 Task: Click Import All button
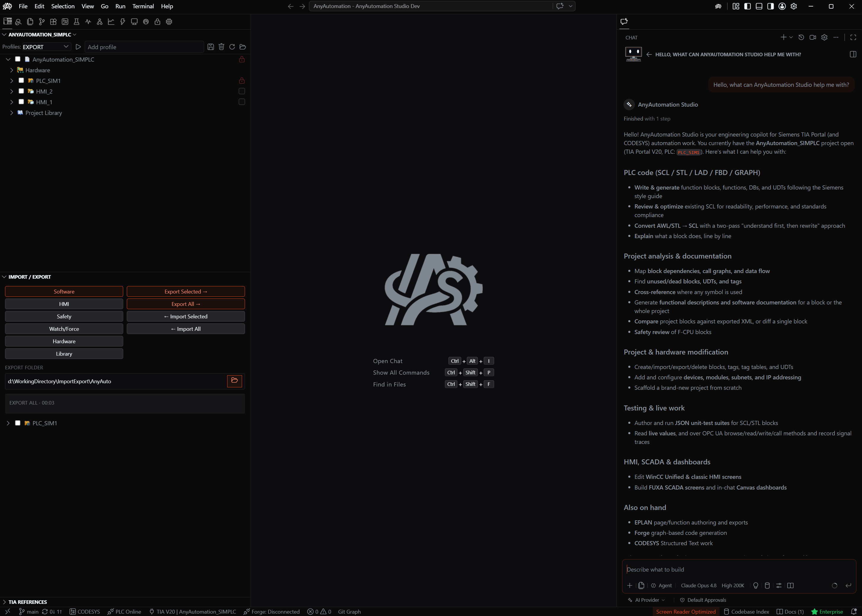[185, 329]
